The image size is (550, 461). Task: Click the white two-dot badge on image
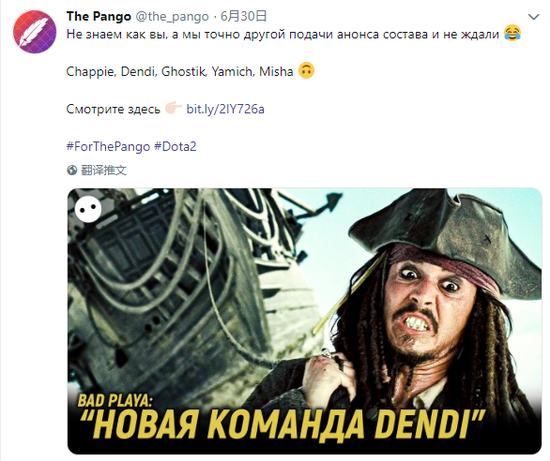88,209
